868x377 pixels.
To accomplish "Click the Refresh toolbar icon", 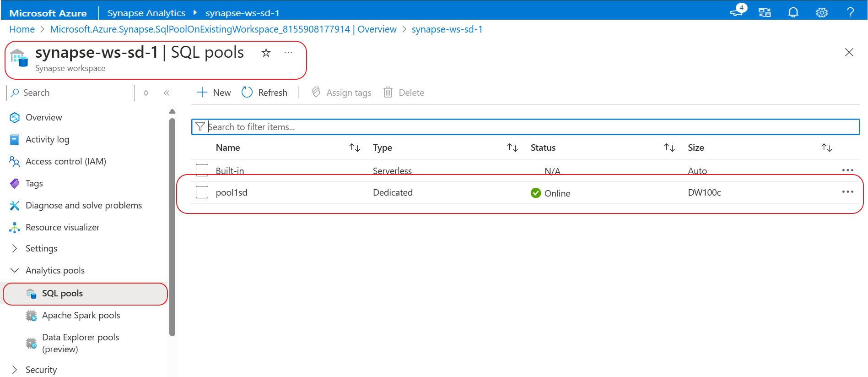I will point(247,93).
